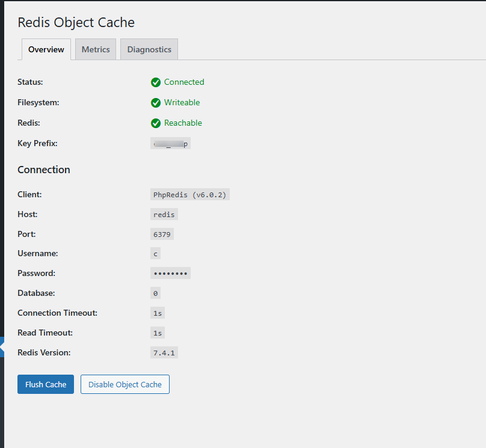Image resolution: width=486 pixels, height=448 pixels.
Task: Click the Username value c
Action: tap(155, 253)
